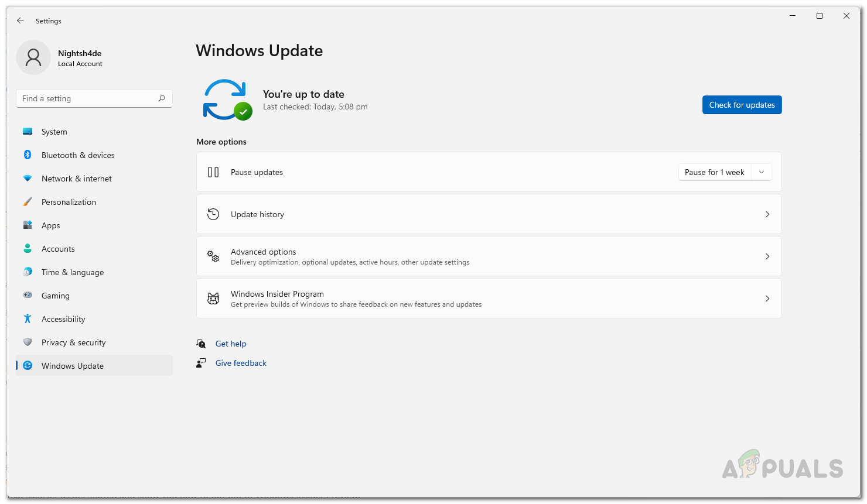This screenshot has height=504, width=867.
Task: Click the user profile avatar icon
Action: (x=33, y=57)
